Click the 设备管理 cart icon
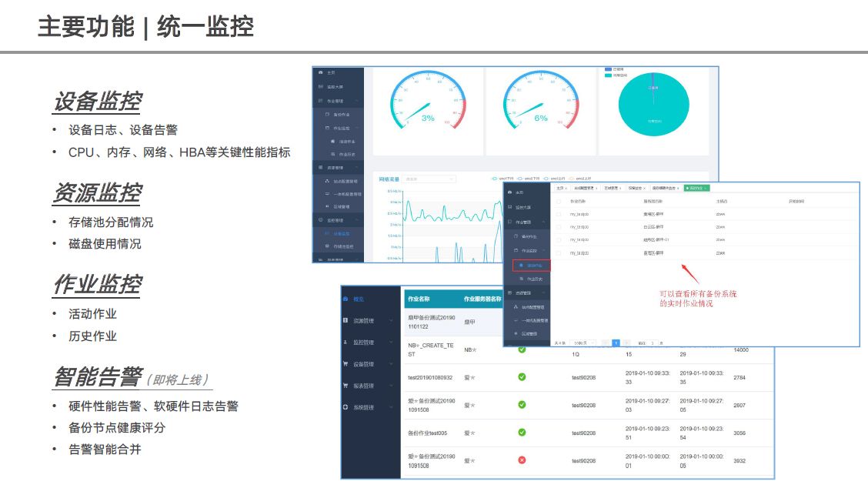 coord(346,364)
